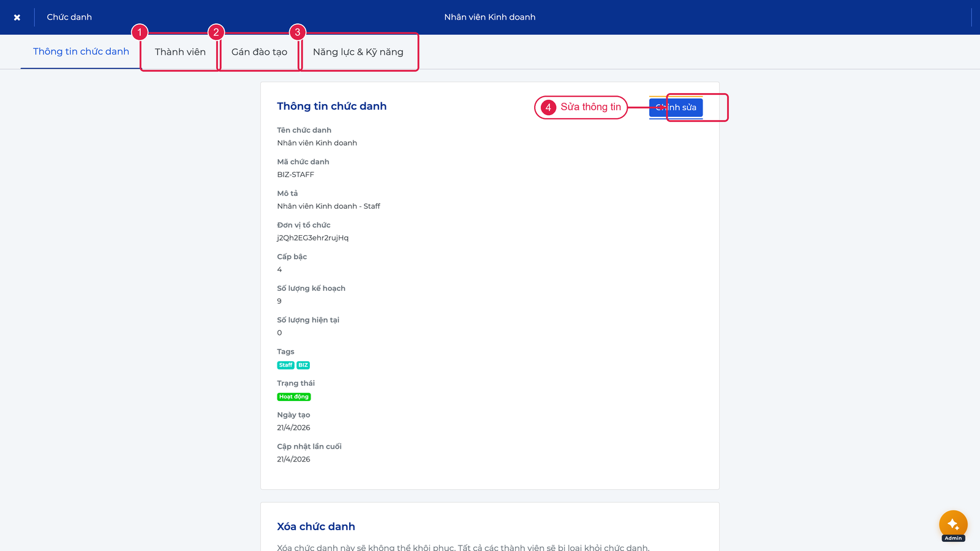The width and height of the screenshot is (980, 551).
Task: Click the red number 2 annotation marker
Action: tap(216, 32)
